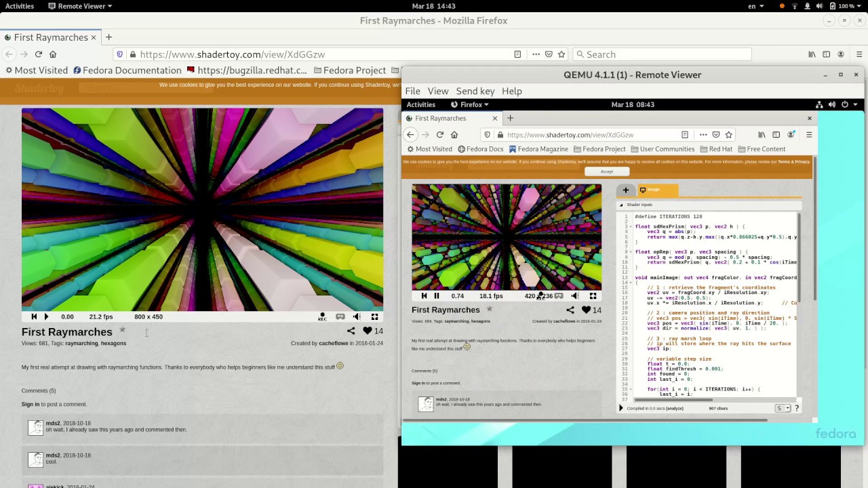Open File menu in Remote Viewer

point(412,91)
